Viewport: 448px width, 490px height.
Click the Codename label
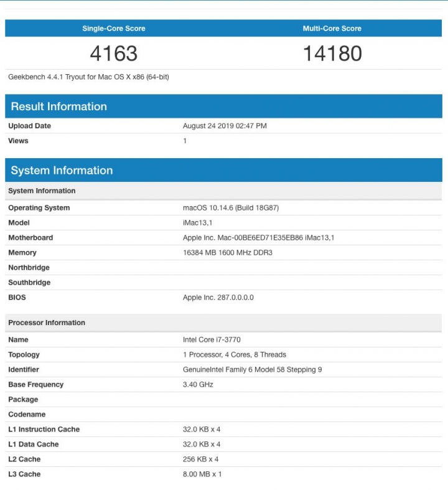(x=27, y=415)
